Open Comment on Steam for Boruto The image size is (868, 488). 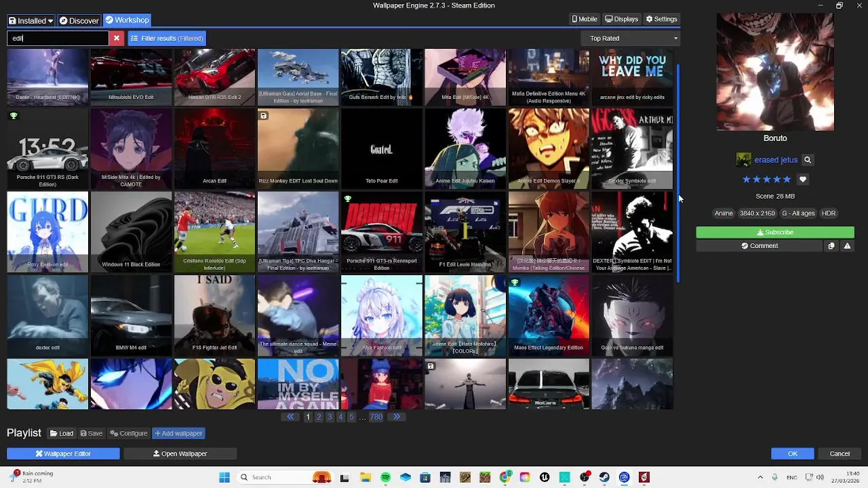pyautogui.click(x=759, y=246)
